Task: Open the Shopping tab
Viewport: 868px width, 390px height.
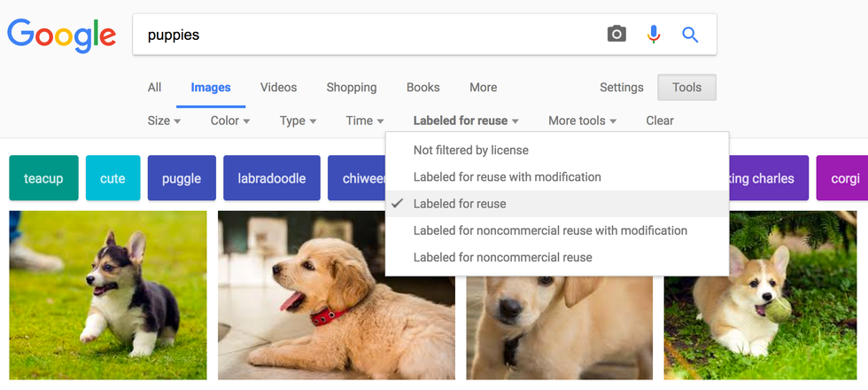Action: [x=352, y=88]
